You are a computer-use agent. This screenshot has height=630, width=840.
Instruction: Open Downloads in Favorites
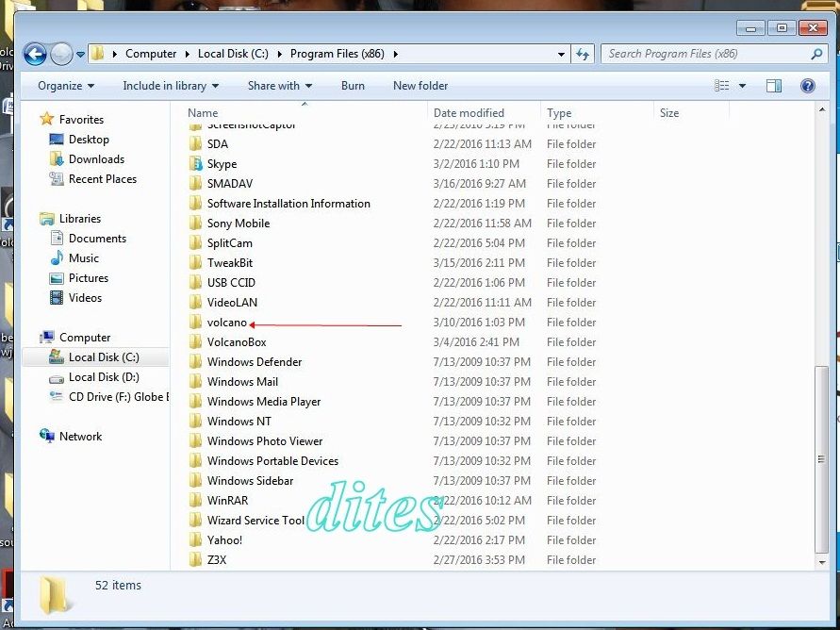tap(96, 159)
